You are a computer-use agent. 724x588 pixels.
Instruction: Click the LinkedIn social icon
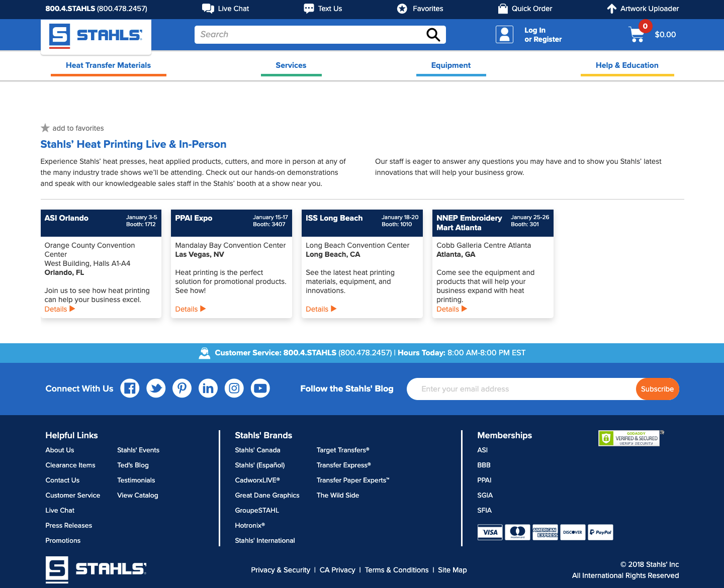point(208,388)
